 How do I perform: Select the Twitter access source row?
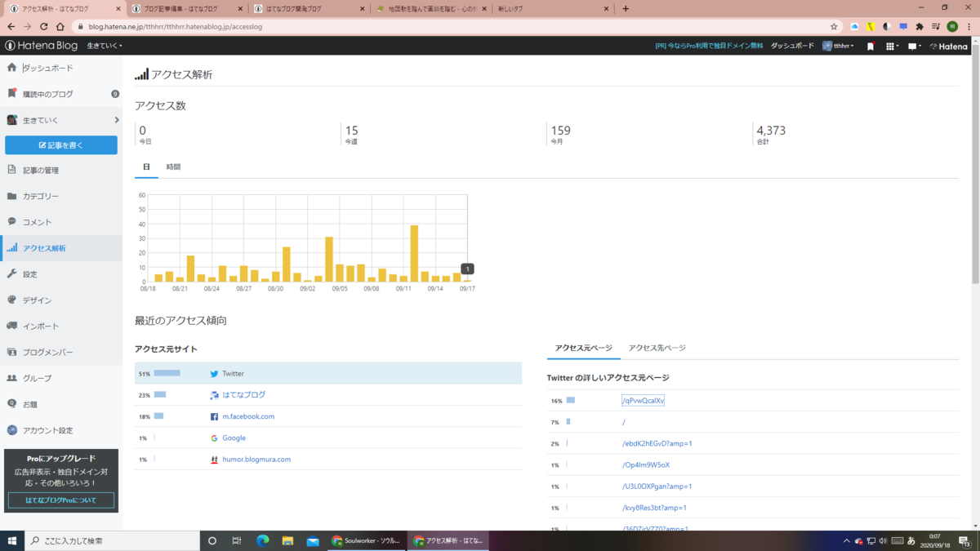tap(328, 373)
